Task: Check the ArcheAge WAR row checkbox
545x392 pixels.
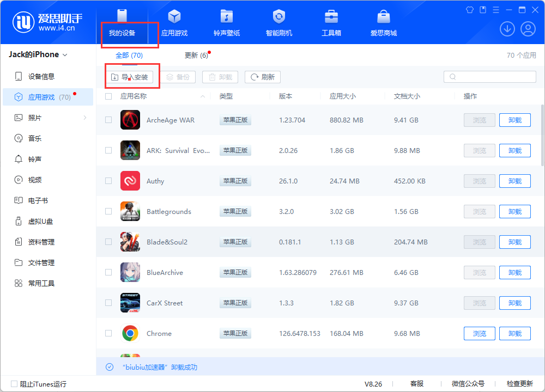Action: 108,120
